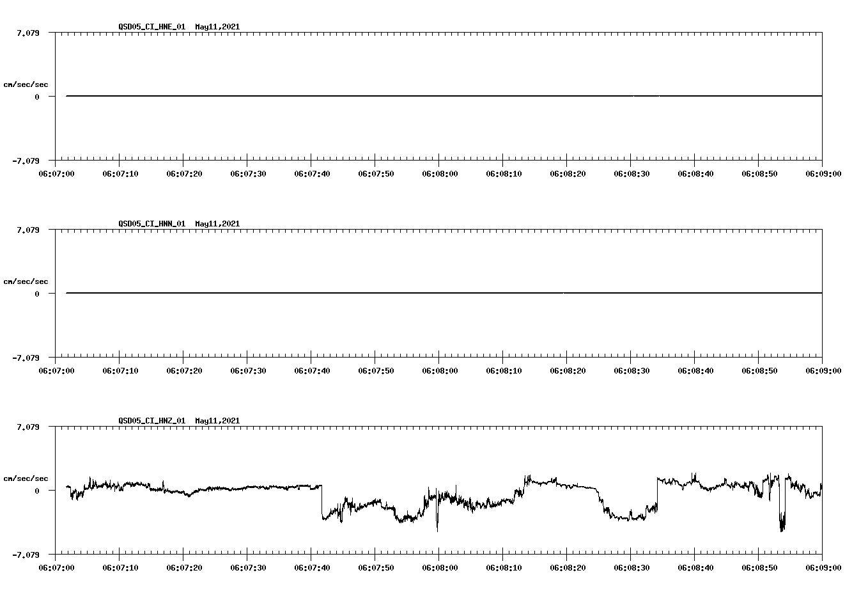Select the QSD05_CI_HNN_01 channel title
868x591 pixels.
151,225
